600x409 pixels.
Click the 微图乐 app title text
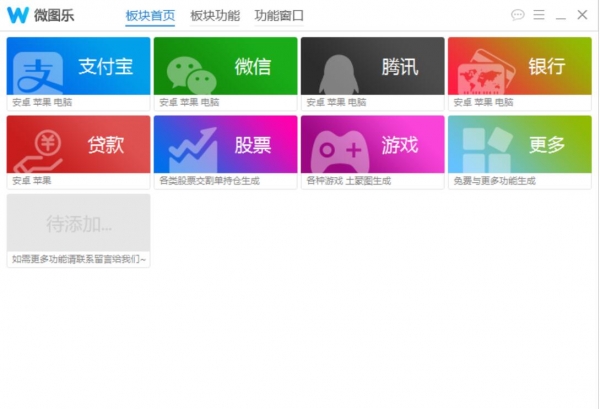(54, 15)
